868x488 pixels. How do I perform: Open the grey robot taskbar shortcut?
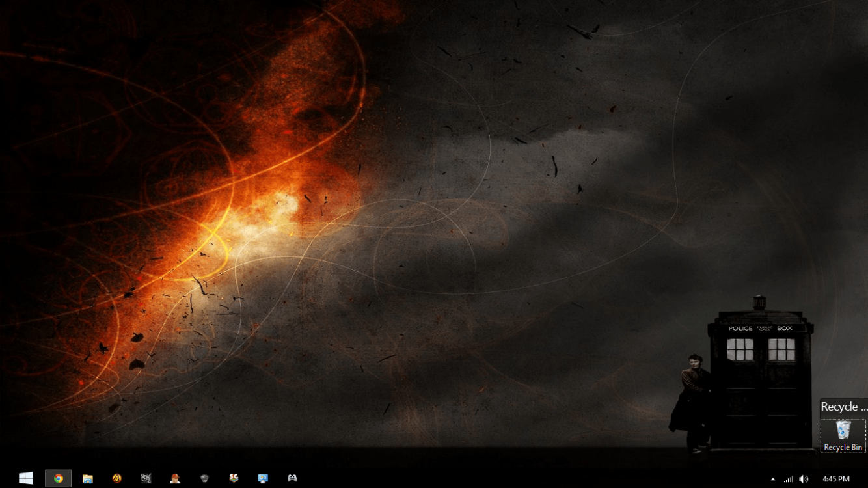[x=146, y=478]
